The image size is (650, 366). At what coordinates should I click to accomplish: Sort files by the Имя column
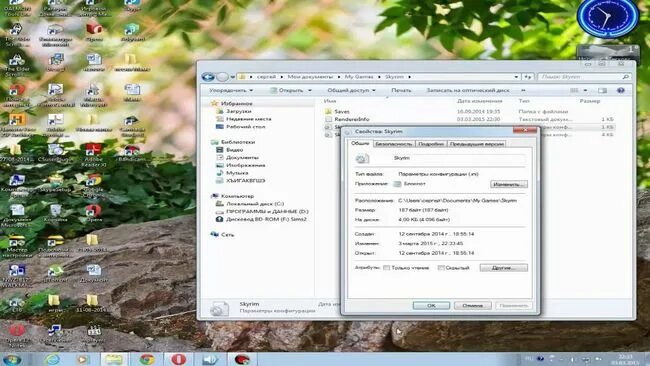tap(330, 101)
